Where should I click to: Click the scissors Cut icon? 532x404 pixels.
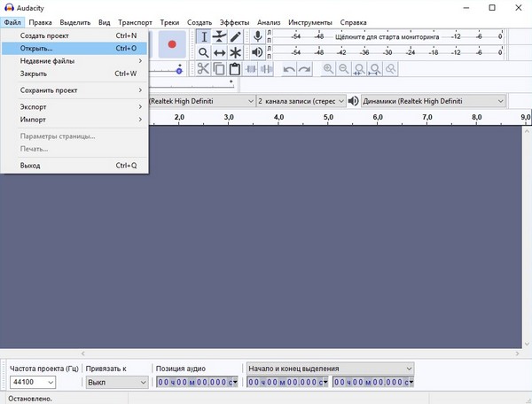click(x=203, y=70)
